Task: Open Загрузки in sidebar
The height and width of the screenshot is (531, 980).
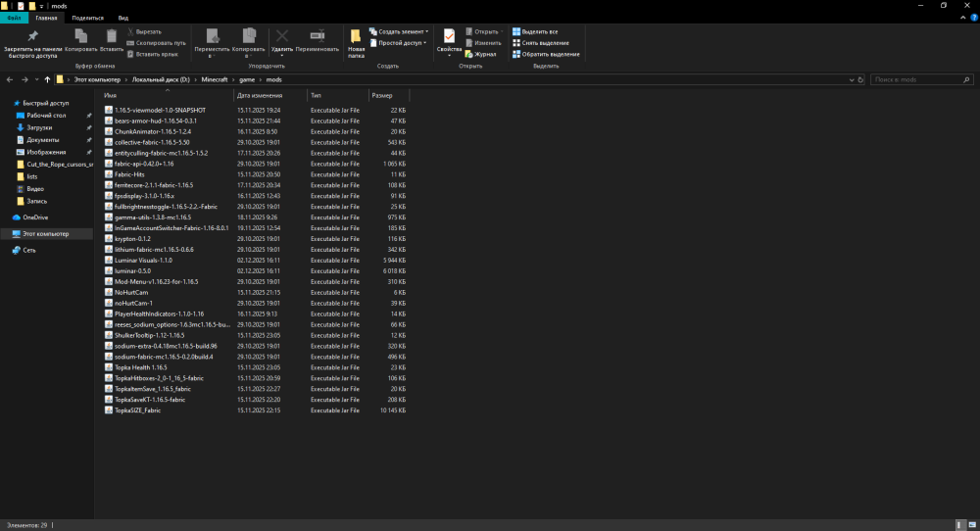Action: [39, 127]
